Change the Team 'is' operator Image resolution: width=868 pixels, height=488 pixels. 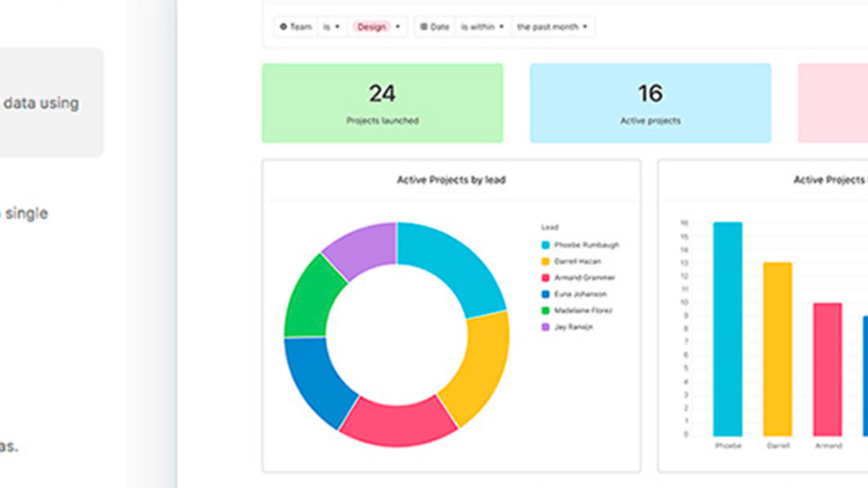333,27
